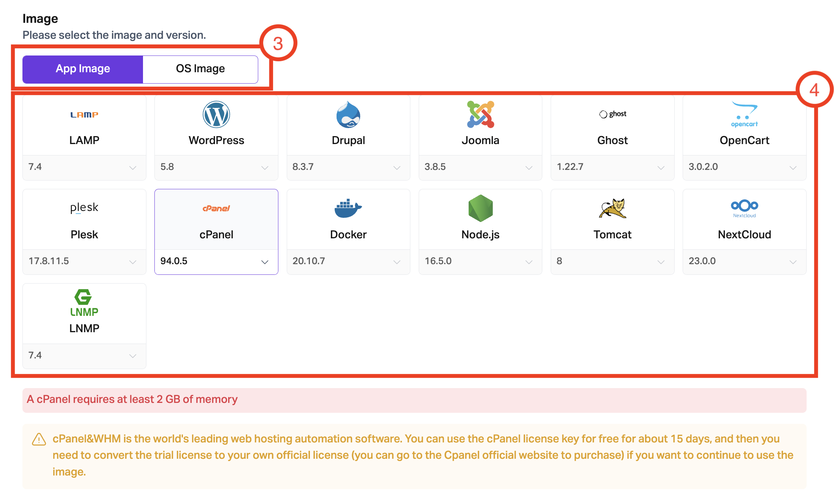Select the green LNMP logo

pyautogui.click(x=84, y=303)
